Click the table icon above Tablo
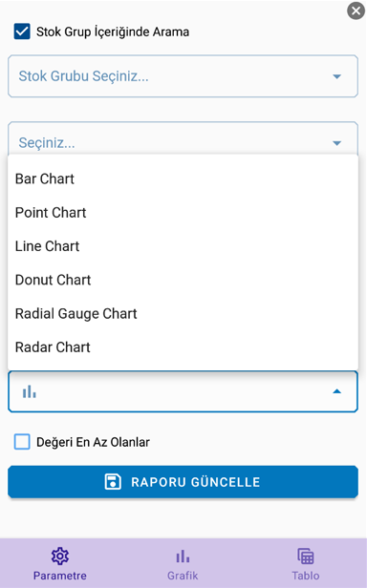The height and width of the screenshot is (588, 367). pos(306,556)
